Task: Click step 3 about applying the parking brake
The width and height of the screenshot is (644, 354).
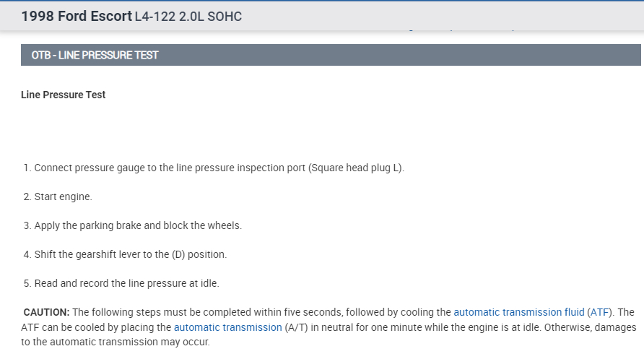Action: click(133, 225)
